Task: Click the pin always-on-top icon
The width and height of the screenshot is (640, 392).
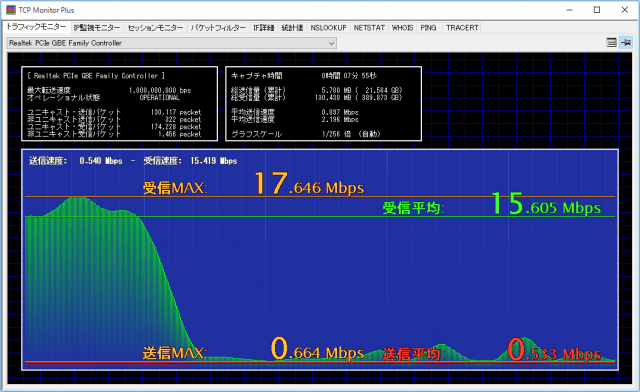Action: pos(626,42)
